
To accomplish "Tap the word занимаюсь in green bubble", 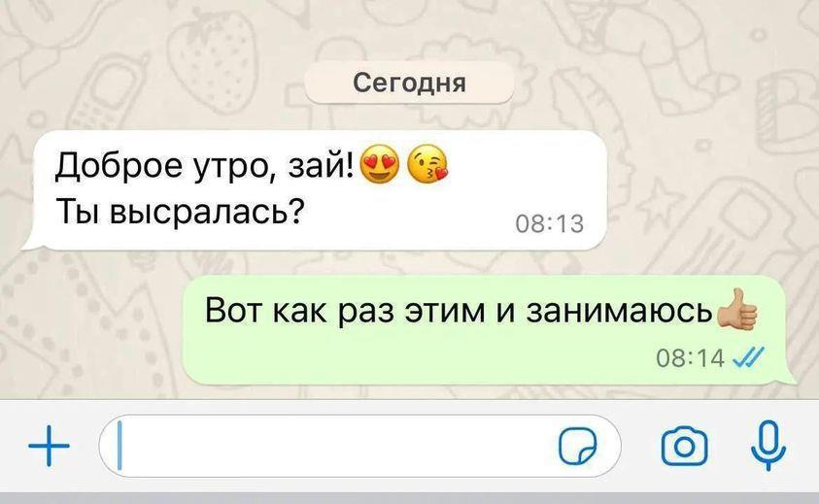I will point(619,310).
